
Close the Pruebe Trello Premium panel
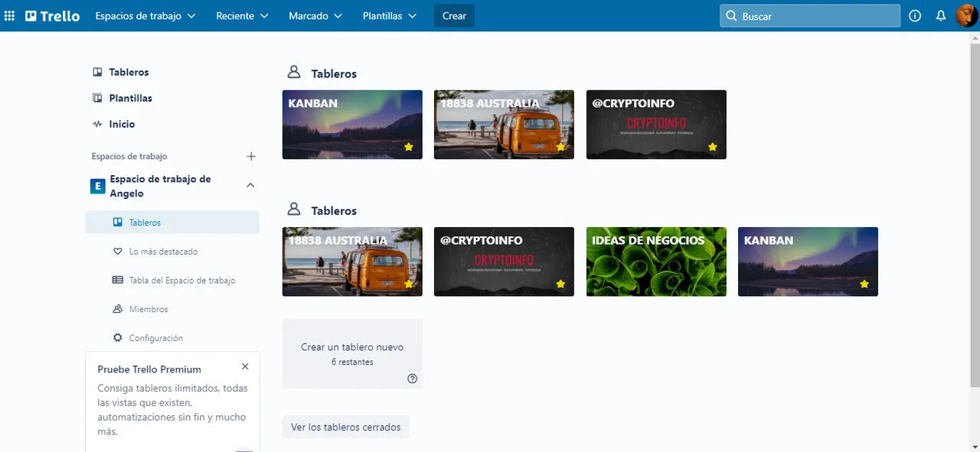(245, 367)
